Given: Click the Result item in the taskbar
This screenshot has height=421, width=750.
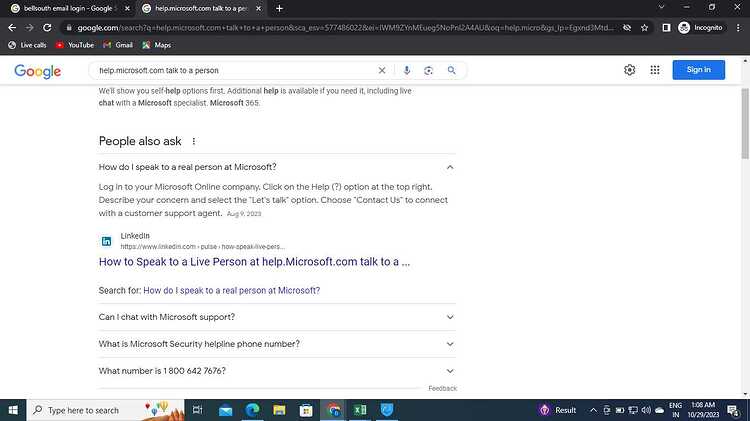Looking at the screenshot, I should 558,410.
